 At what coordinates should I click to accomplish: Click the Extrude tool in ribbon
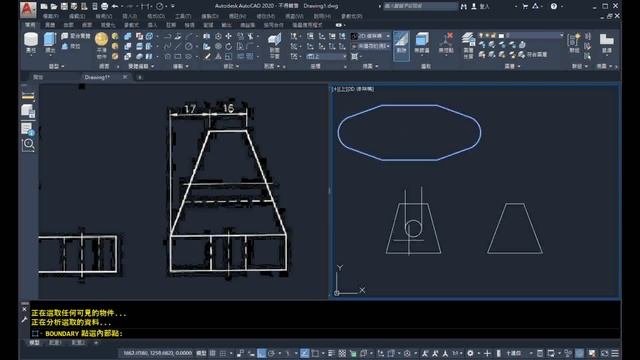(x=50, y=43)
